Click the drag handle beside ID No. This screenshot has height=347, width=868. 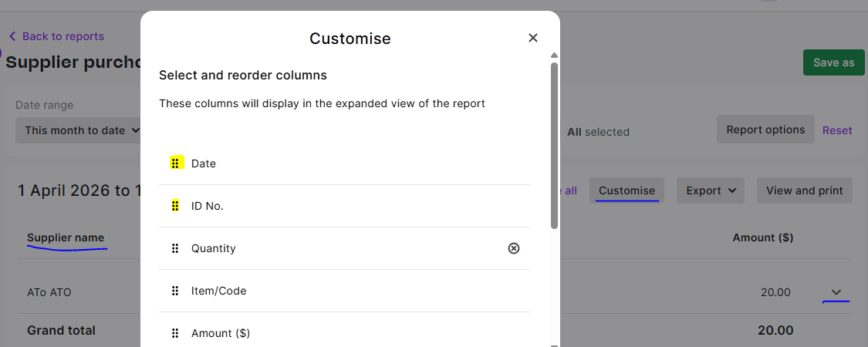[x=175, y=206]
